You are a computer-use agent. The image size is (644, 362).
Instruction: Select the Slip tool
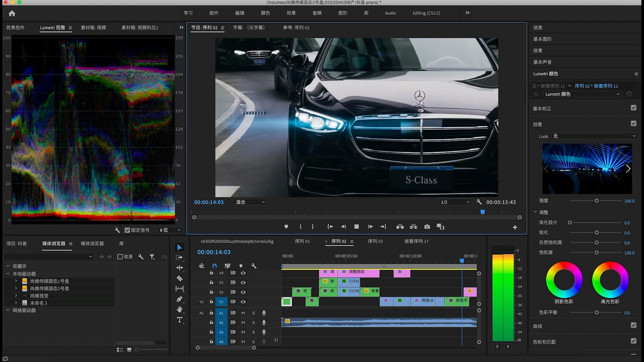179,289
